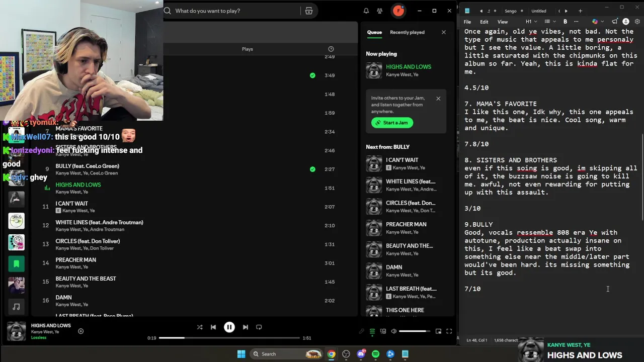This screenshot has height=362, width=644.
Task: Expand the list style dropdown in Notepad
Action: (x=549, y=22)
